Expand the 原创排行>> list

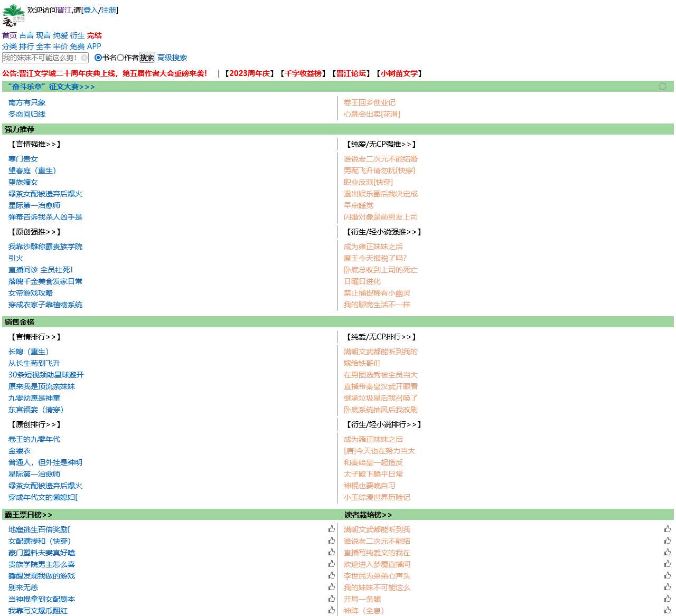36,424
